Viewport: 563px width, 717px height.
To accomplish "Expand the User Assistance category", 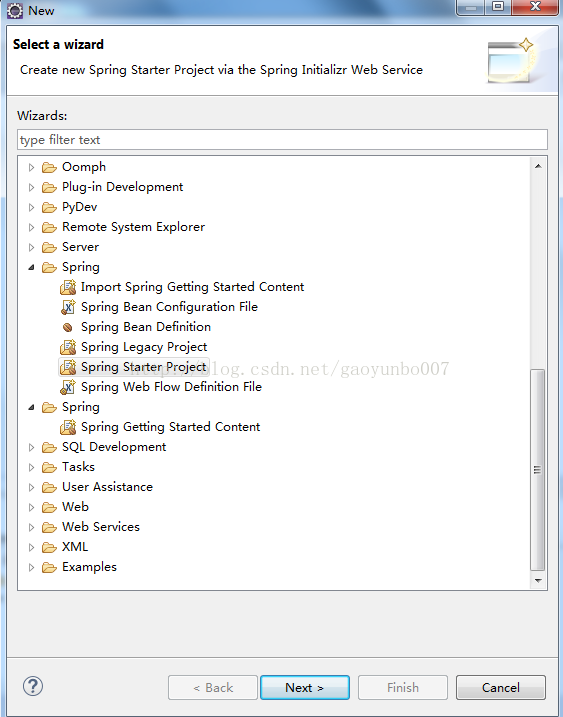I will pyautogui.click(x=31, y=487).
